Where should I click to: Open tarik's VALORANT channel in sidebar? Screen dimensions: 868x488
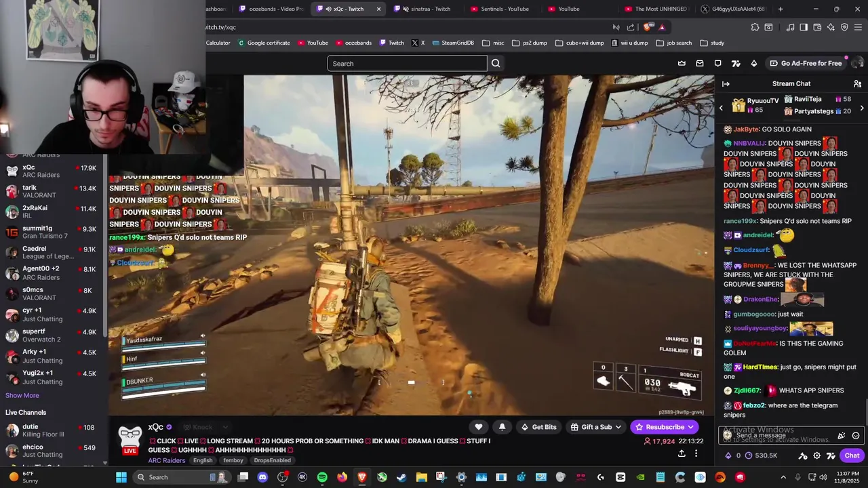[x=52, y=191]
